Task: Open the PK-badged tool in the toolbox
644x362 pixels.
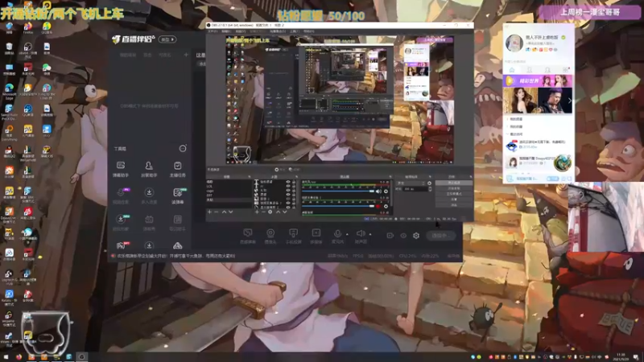Action: (x=121, y=195)
